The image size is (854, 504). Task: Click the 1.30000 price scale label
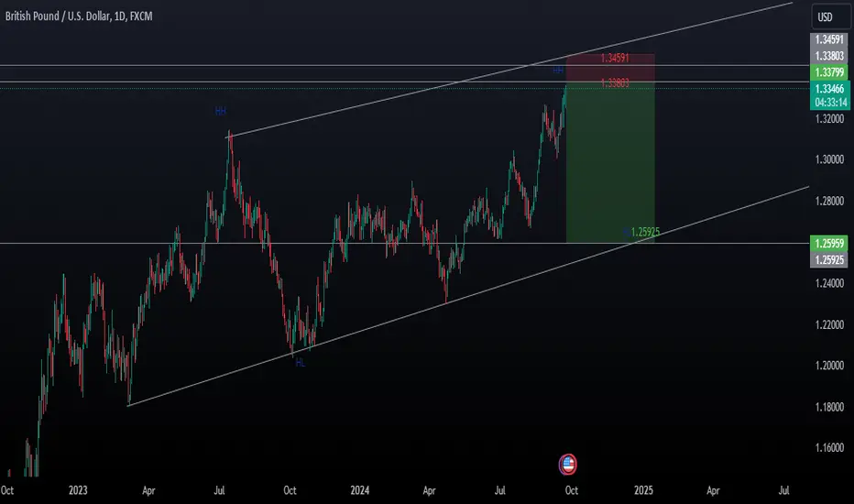pos(829,159)
